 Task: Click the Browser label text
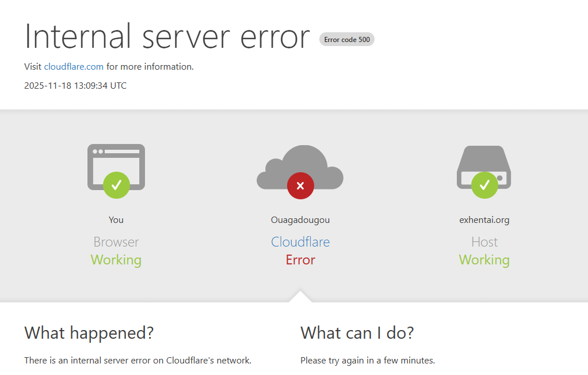[x=116, y=242]
